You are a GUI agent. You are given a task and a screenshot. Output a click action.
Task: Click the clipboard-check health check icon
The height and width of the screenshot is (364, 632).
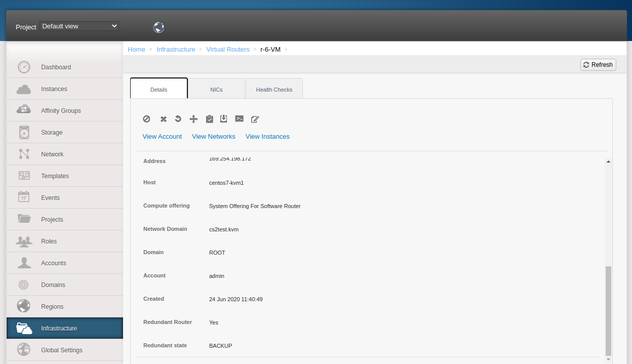click(210, 119)
